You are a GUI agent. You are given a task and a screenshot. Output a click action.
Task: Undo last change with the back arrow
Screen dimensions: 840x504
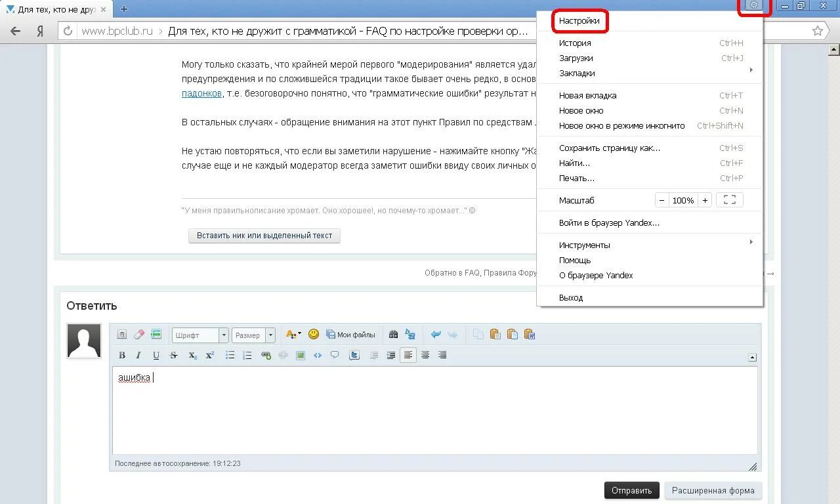(x=435, y=334)
